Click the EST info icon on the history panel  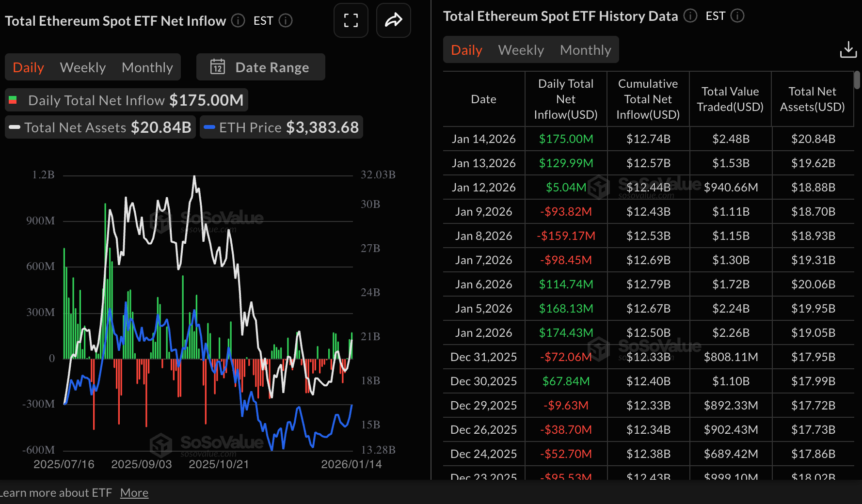737,16
